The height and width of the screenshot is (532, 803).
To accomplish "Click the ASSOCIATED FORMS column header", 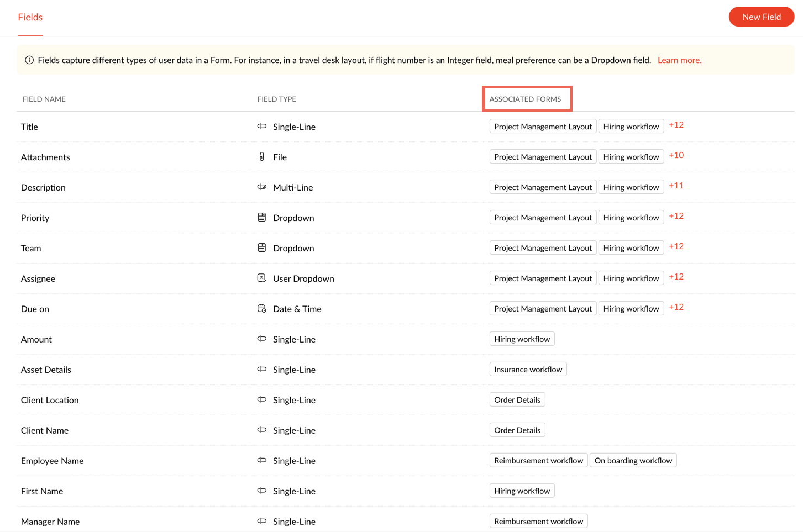I will [525, 99].
